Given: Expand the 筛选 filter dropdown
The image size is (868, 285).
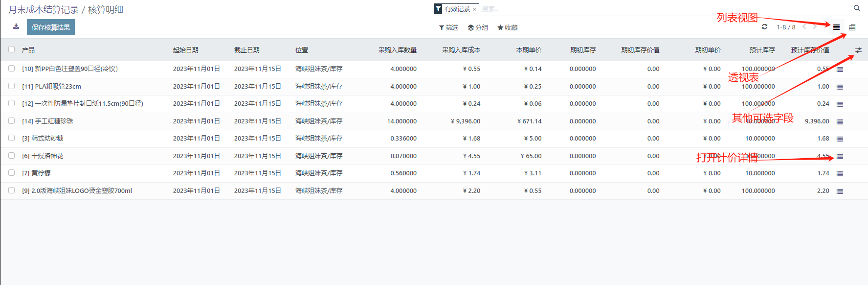Looking at the screenshot, I should click(x=448, y=28).
